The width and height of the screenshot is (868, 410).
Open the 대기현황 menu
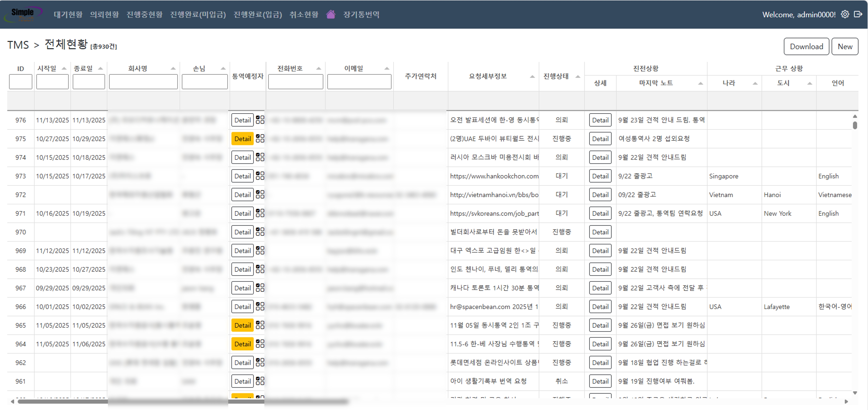tap(68, 14)
